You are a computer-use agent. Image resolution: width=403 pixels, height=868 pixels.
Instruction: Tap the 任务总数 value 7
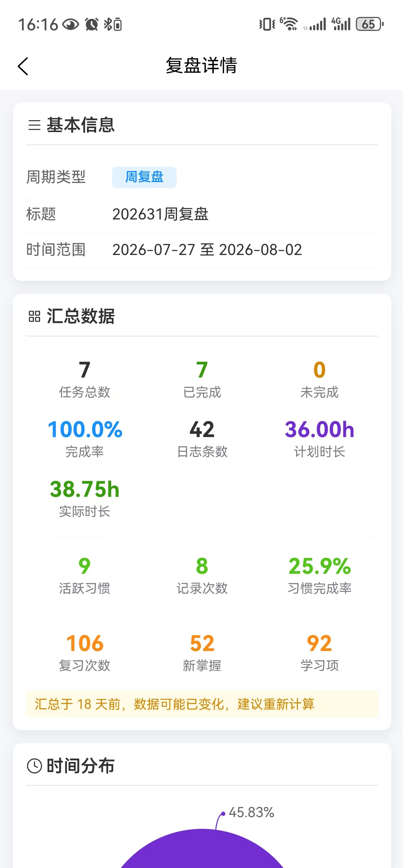click(x=85, y=370)
